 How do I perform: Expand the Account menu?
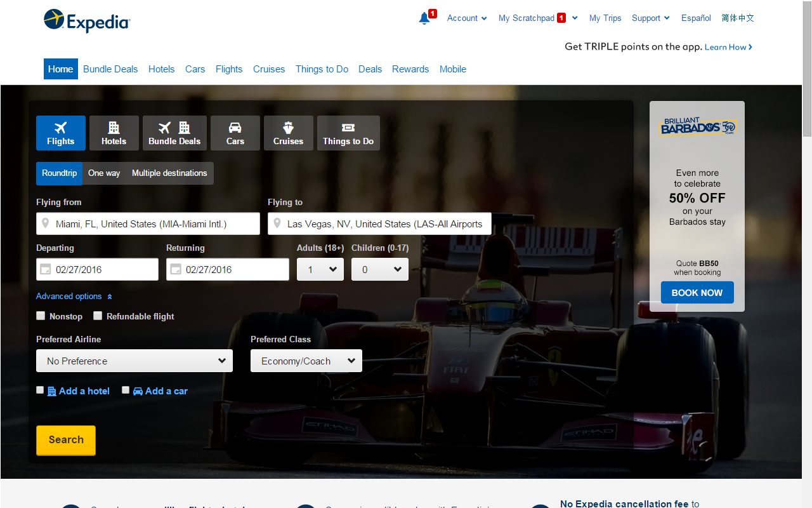(467, 18)
